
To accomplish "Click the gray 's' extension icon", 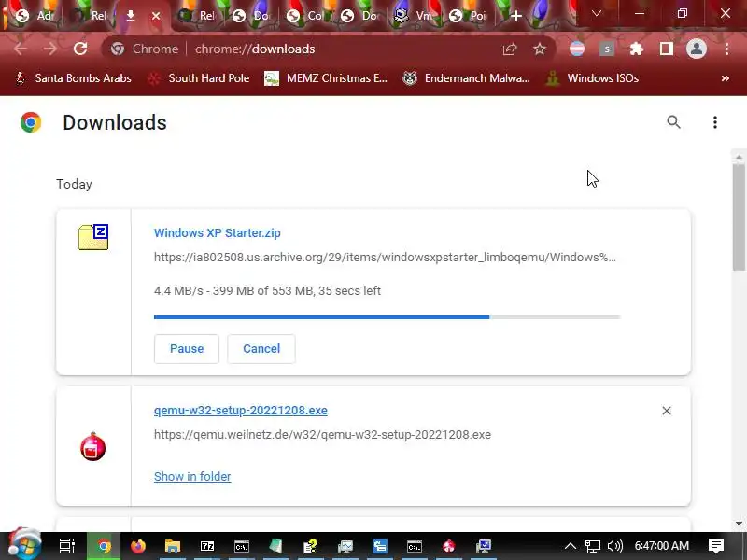I will click(606, 49).
